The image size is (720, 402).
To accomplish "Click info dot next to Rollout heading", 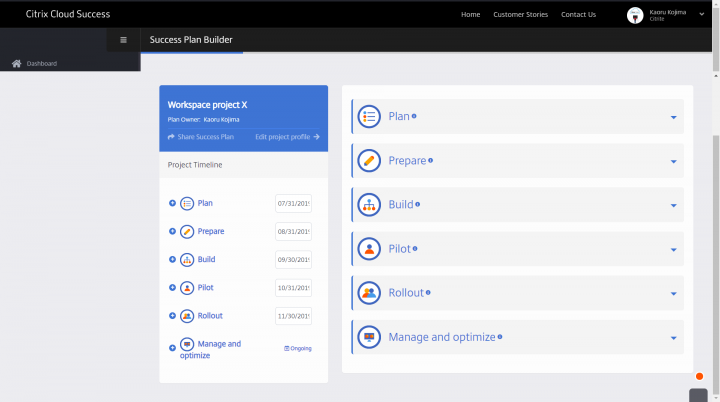I will point(428,293).
